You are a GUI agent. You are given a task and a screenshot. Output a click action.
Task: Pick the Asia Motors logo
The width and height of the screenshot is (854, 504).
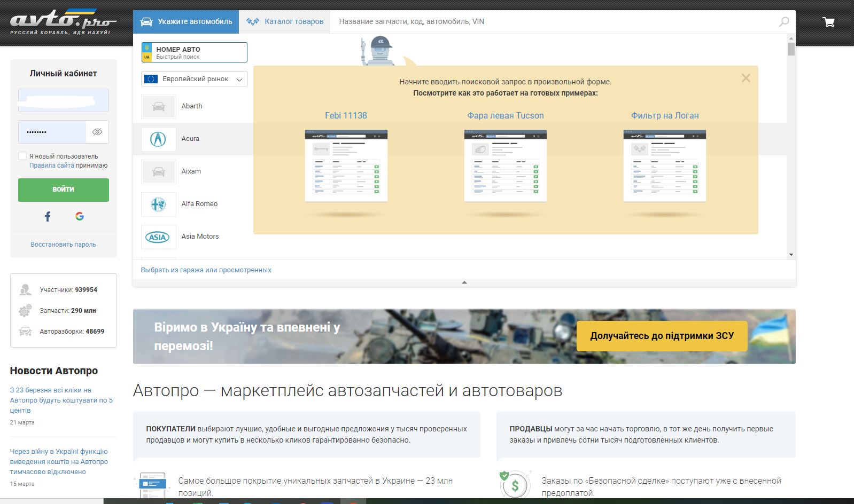(x=158, y=237)
